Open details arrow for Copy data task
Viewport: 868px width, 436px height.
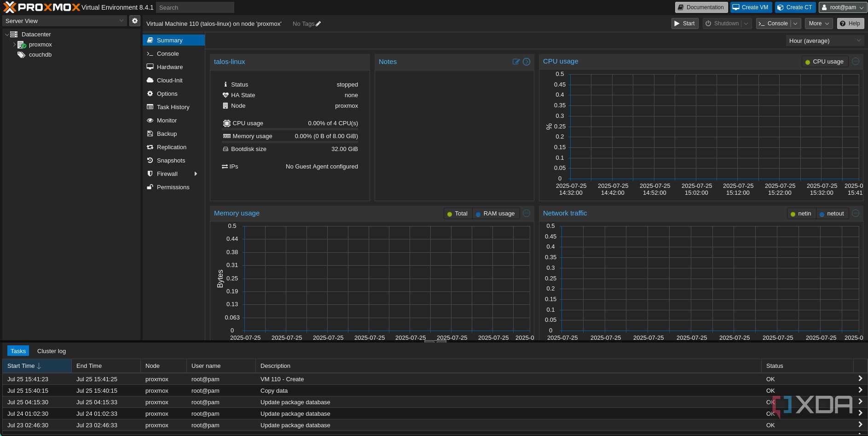coord(860,390)
